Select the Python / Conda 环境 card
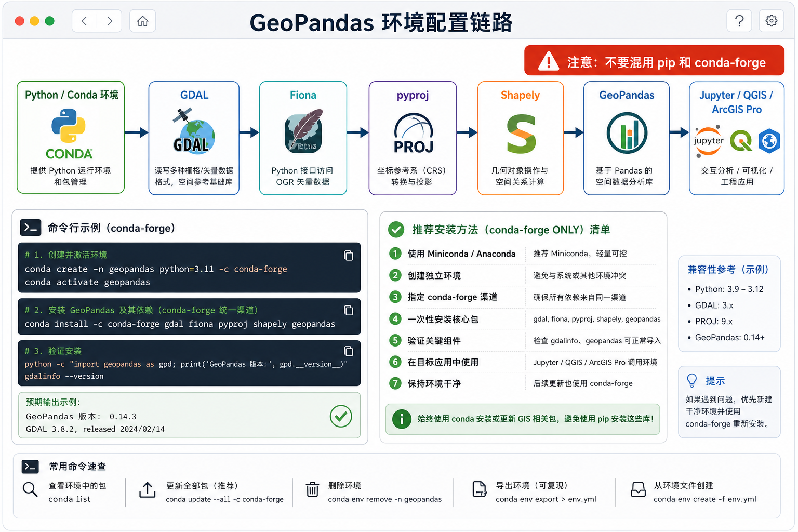This screenshot has width=798, height=532. coord(71,137)
